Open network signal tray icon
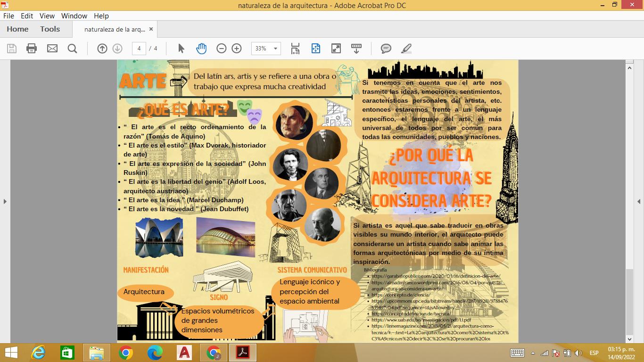Viewport: 644px width, 362px height. (x=545, y=353)
